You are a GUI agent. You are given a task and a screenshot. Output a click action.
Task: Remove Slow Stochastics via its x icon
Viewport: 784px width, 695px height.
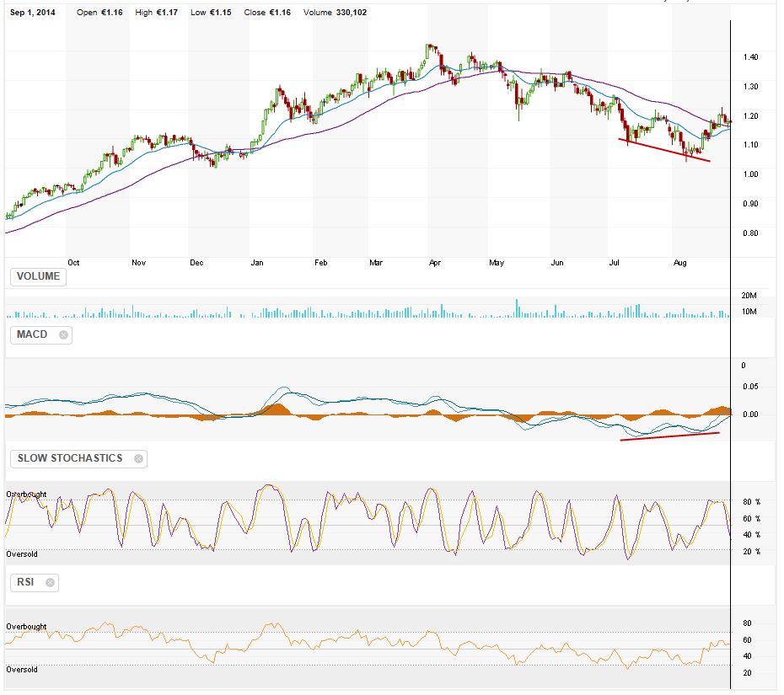pos(138,458)
